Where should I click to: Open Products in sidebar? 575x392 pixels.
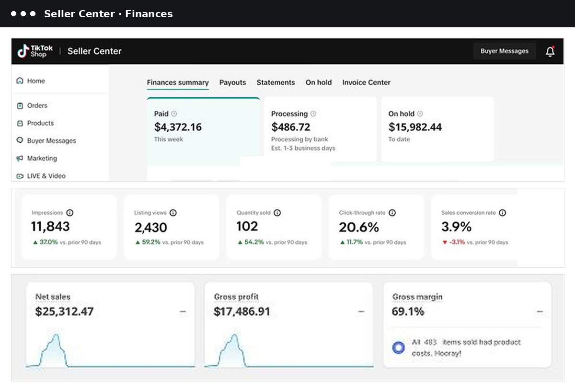click(x=40, y=123)
